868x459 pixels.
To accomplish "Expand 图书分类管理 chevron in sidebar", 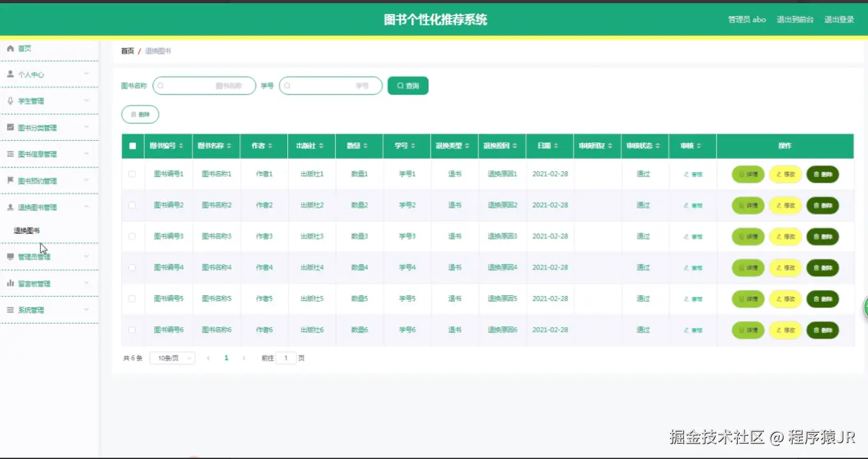I will 86,127.
